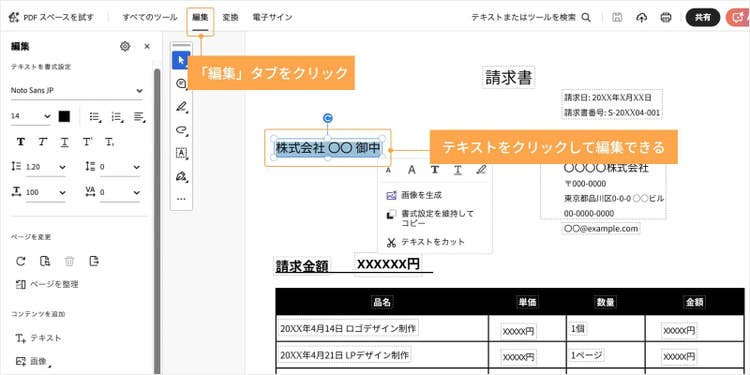This screenshot has width=750, height=375.
Task: Select the freehand loop drawing tool
Action: click(181, 130)
